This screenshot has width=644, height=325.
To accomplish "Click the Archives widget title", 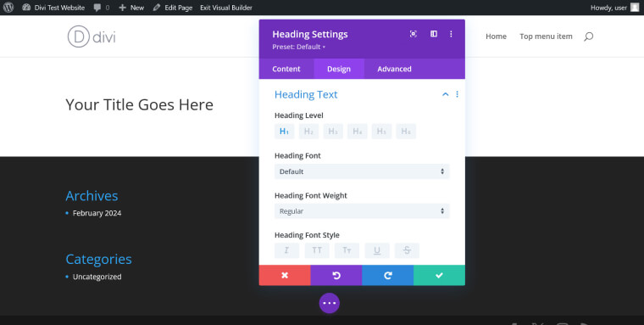I will click(92, 196).
